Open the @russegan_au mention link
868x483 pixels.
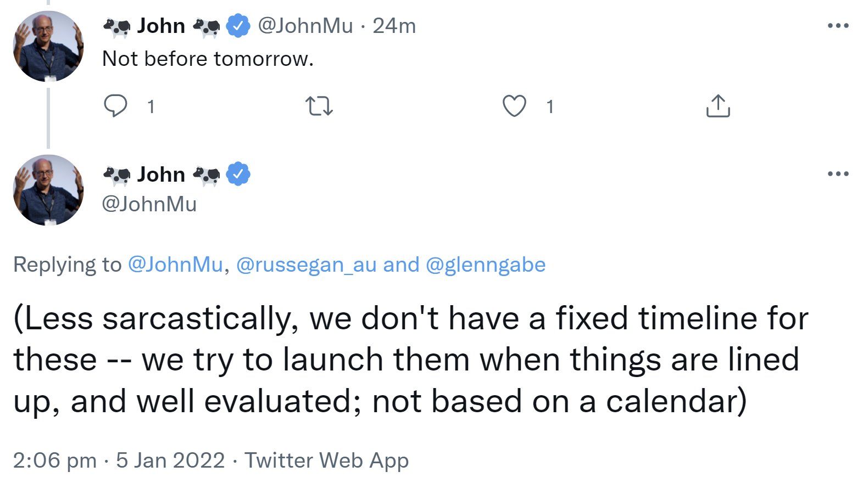[x=306, y=265]
